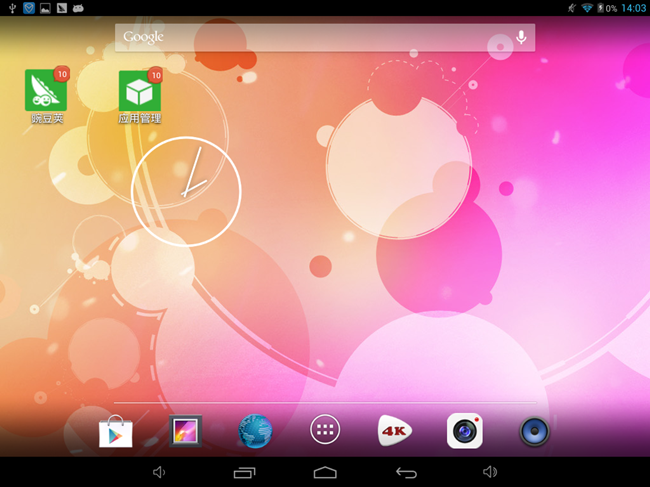
Task: Tap the 10 badge on 应用管理
Action: tap(155, 75)
